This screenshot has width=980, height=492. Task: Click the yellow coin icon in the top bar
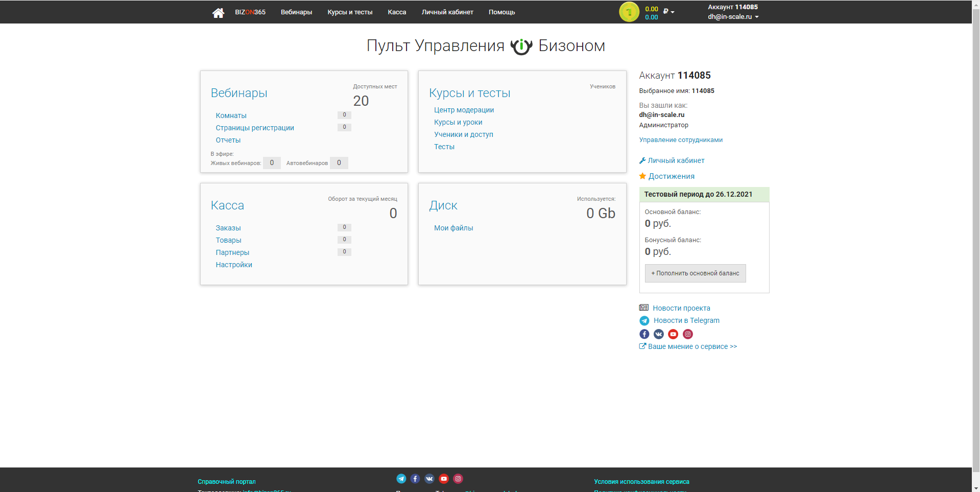[x=629, y=12]
